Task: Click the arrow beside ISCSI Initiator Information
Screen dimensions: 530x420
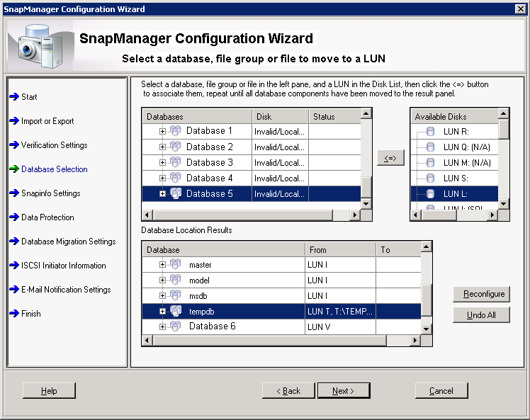Action: coord(14,266)
